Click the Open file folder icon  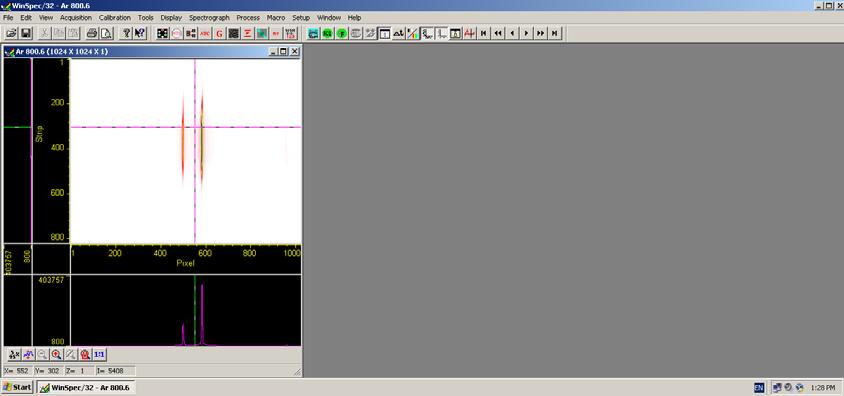pyautogui.click(x=11, y=33)
